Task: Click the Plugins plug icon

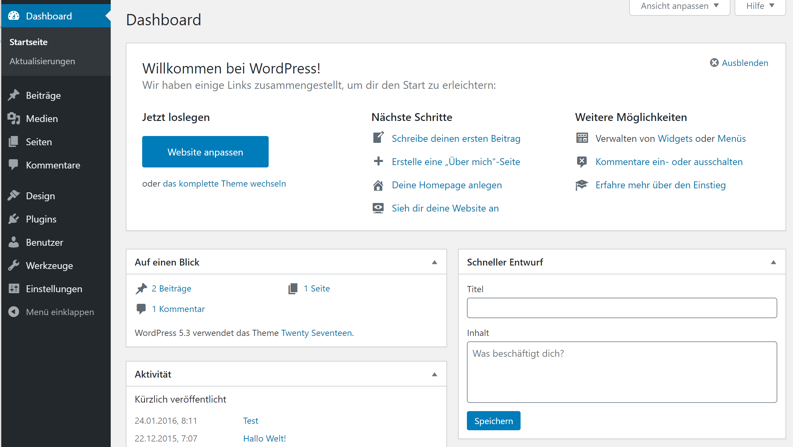Action: pos(14,219)
